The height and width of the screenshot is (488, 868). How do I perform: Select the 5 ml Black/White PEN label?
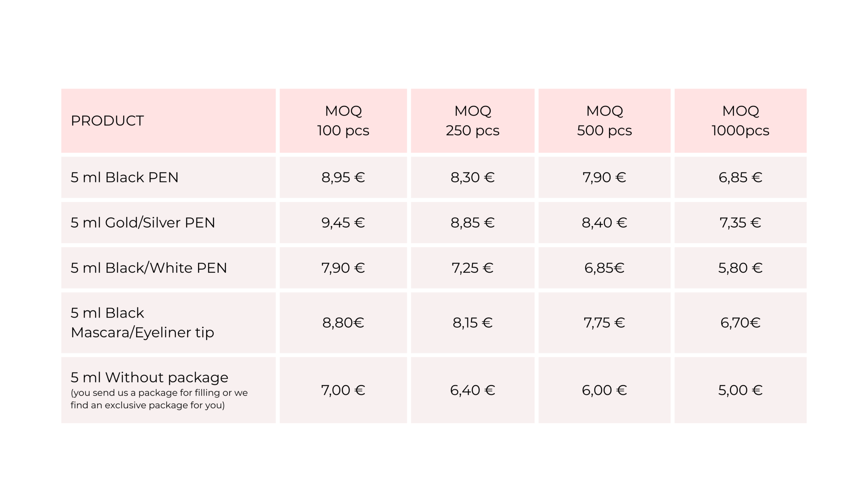pyautogui.click(x=149, y=268)
